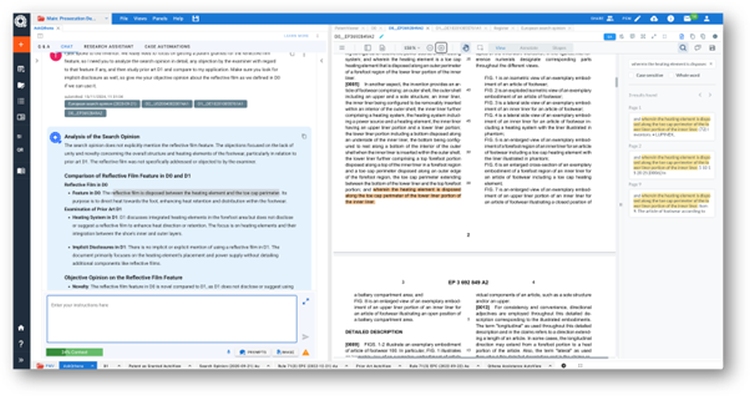Image resolution: width=750 pixels, height=396 pixels.
Task: Enable the Whole word checkbox
Action: pyautogui.click(x=671, y=76)
